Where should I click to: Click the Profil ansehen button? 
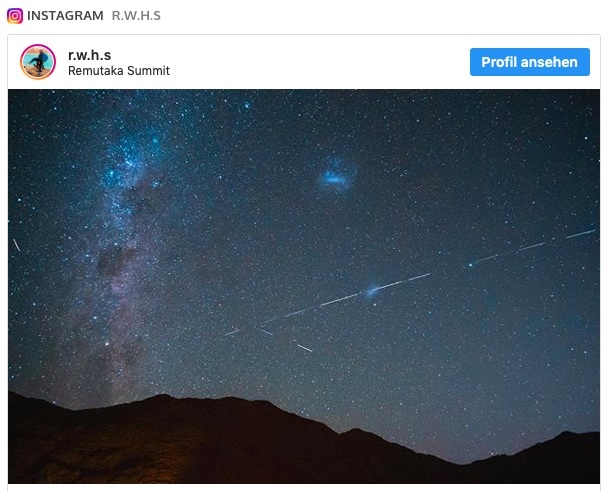coord(530,62)
